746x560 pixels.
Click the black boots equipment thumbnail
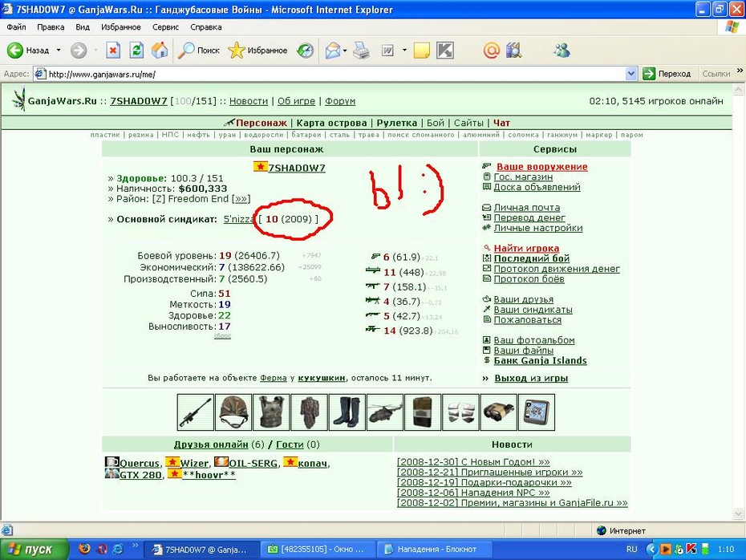click(x=347, y=412)
